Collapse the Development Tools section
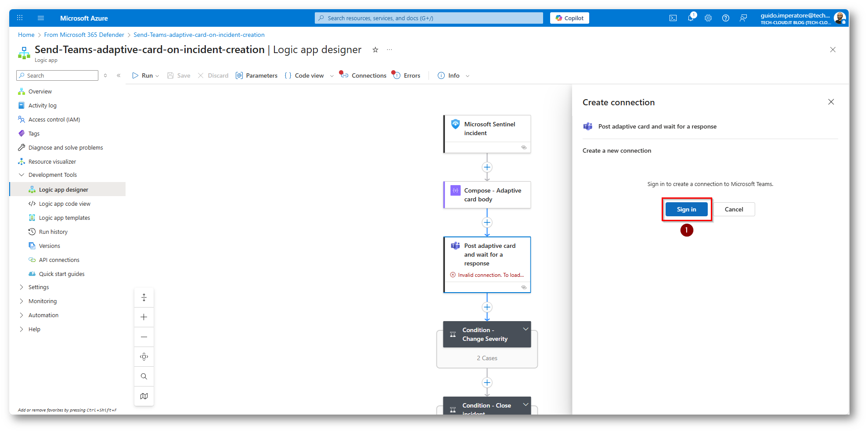Image resolution: width=868 pixels, height=433 pixels. [x=22, y=175]
